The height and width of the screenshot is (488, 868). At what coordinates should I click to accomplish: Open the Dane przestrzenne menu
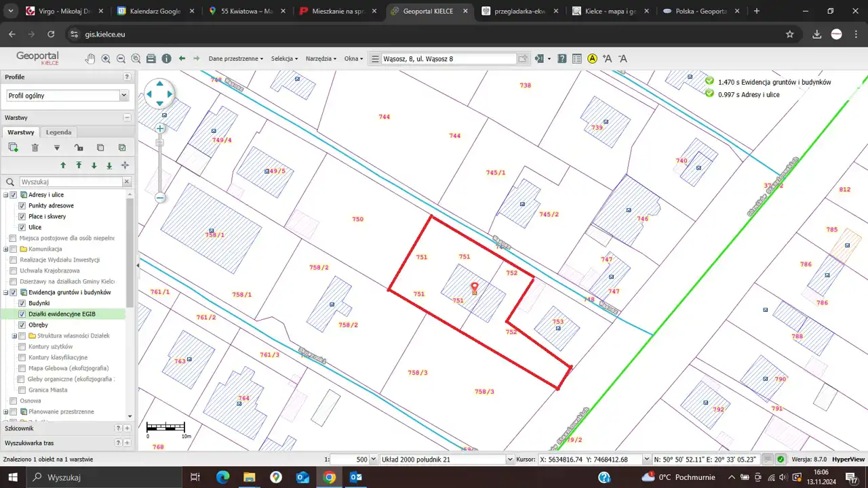(235, 59)
